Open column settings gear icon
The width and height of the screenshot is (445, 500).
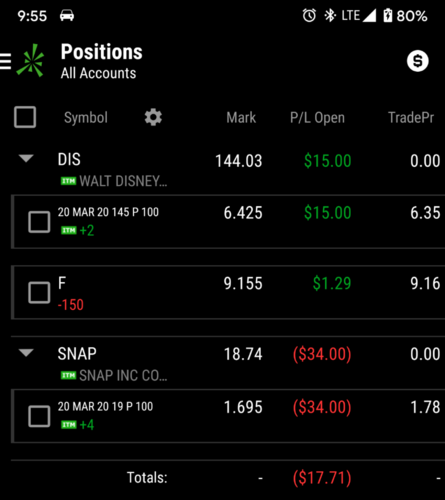click(153, 117)
